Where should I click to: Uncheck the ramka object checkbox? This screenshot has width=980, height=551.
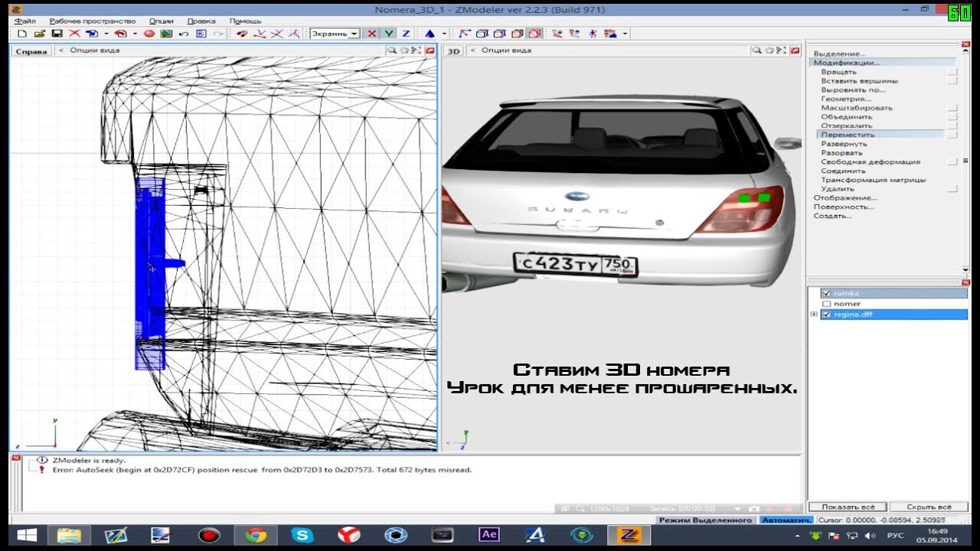point(826,293)
